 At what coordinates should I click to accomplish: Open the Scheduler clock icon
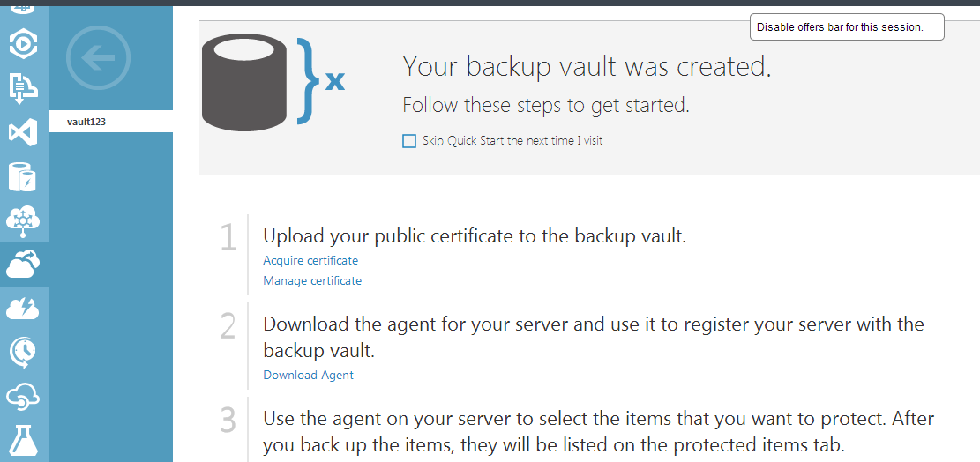pos(24,353)
